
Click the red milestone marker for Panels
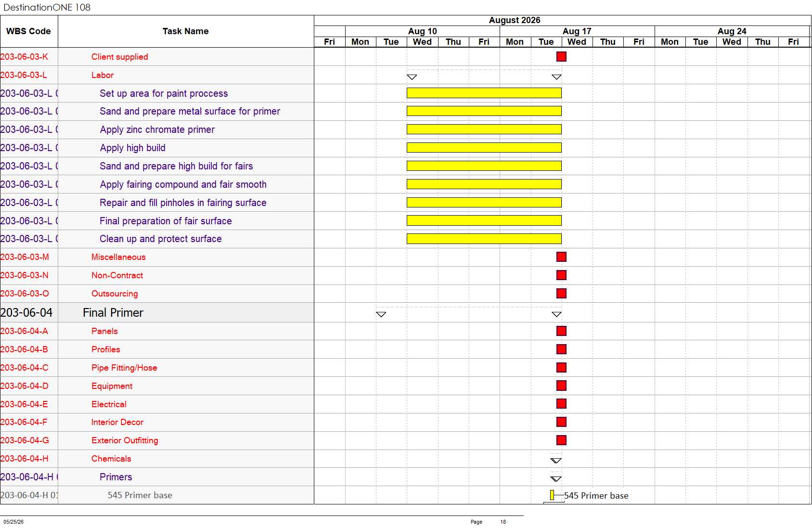tap(561, 331)
